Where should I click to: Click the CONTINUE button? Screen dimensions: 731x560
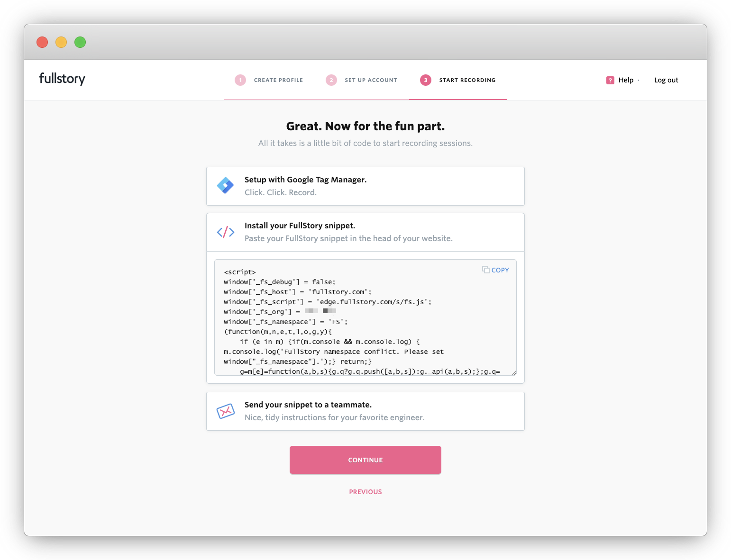click(x=365, y=460)
